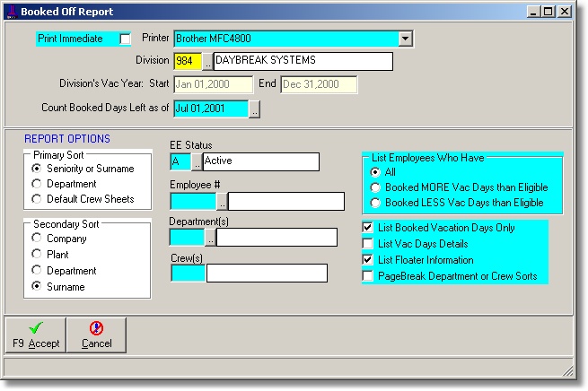
Task: Click the Employee name description field
Action: coord(286,201)
